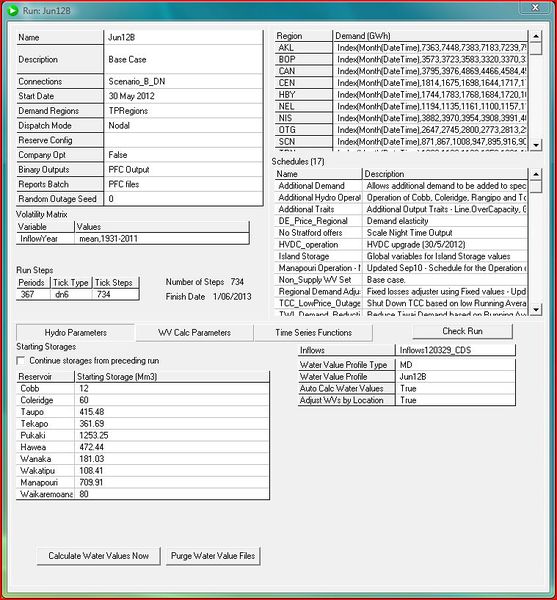Toggle Continue storages from preceding run checkbox
Image resolution: width=557 pixels, height=600 pixels.
pos(21,360)
